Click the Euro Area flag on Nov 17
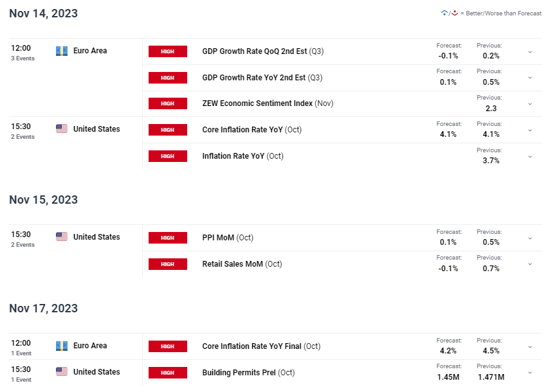Viewport: 550px width, 392px height. pyautogui.click(x=62, y=346)
